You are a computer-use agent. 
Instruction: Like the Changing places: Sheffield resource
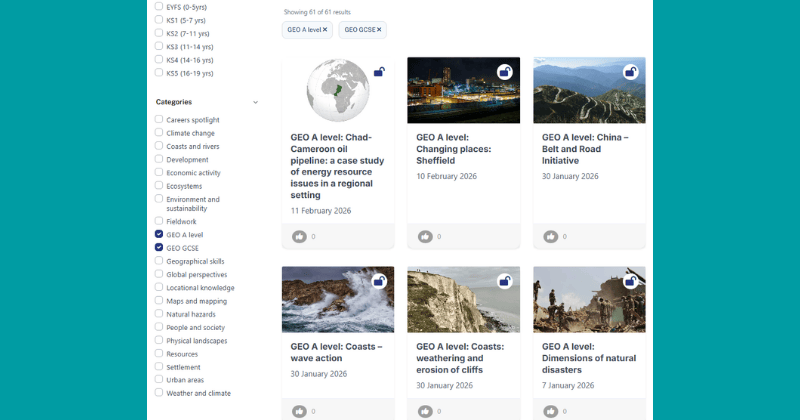coord(425,236)
